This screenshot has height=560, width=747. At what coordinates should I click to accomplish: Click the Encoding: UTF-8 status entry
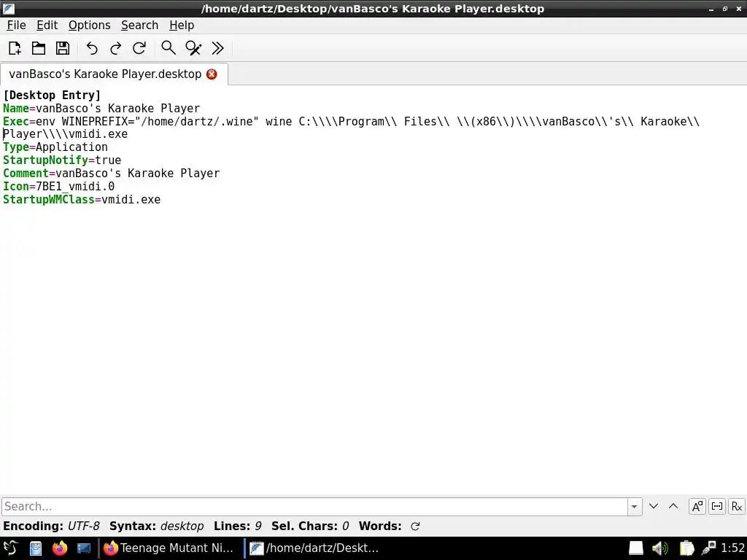52,526
